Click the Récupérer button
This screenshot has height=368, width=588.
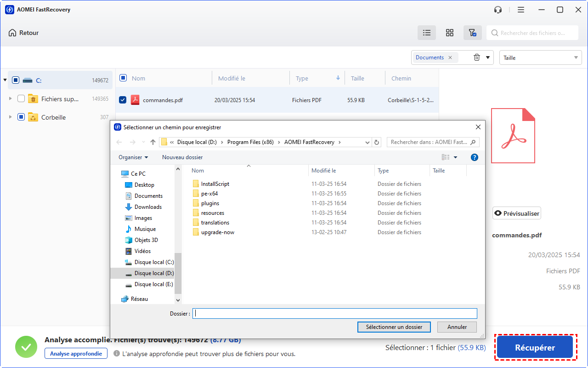click(x=535, y=348)
